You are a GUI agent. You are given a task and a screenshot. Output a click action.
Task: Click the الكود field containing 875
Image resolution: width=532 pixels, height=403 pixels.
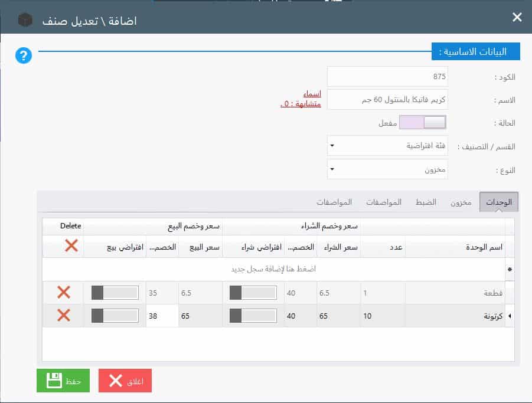click(x=387, y=77)
